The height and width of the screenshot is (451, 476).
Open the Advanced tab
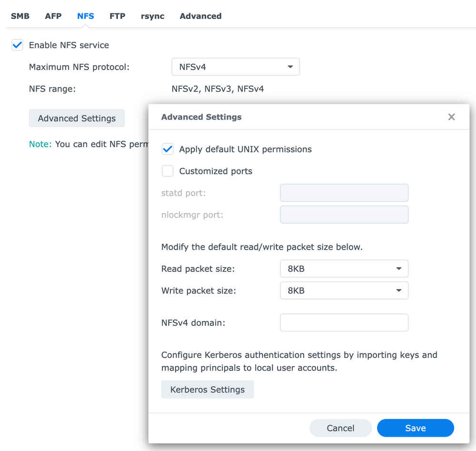click(200, 16)
